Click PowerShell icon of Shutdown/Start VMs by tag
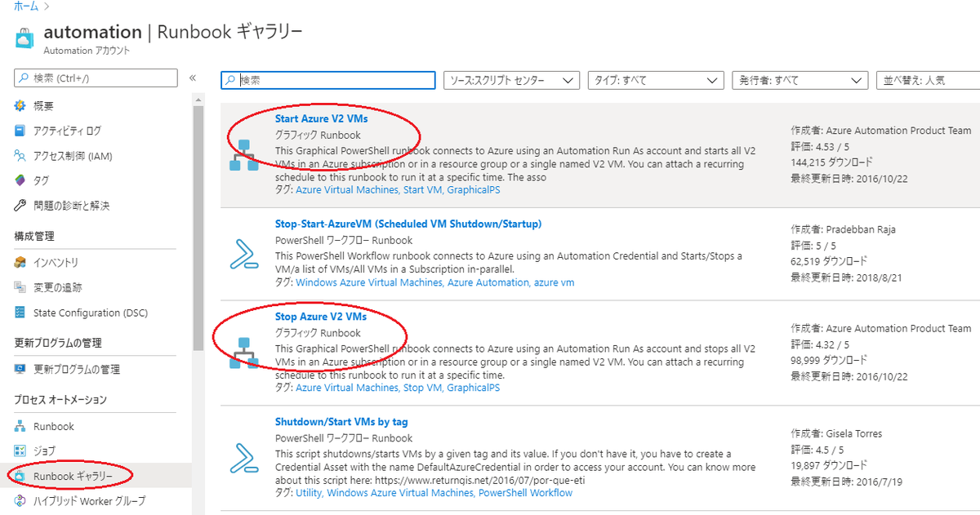980x515 pixels. click(243, 458)
